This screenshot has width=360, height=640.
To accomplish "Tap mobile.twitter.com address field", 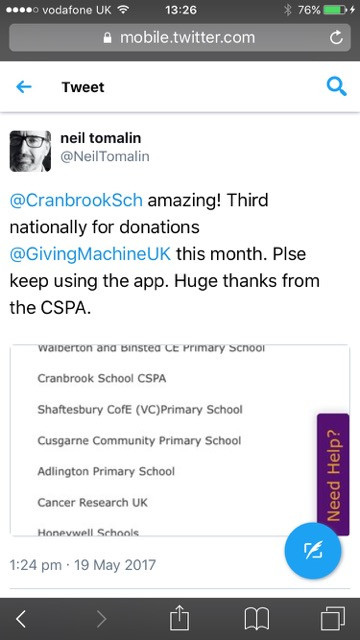I will click(180, 38).
